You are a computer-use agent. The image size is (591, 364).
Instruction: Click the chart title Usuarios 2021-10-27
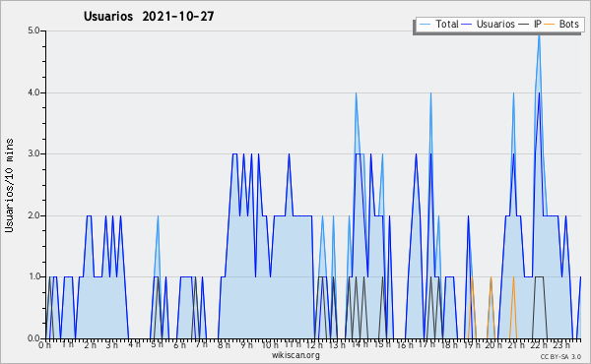click(149, 16)
